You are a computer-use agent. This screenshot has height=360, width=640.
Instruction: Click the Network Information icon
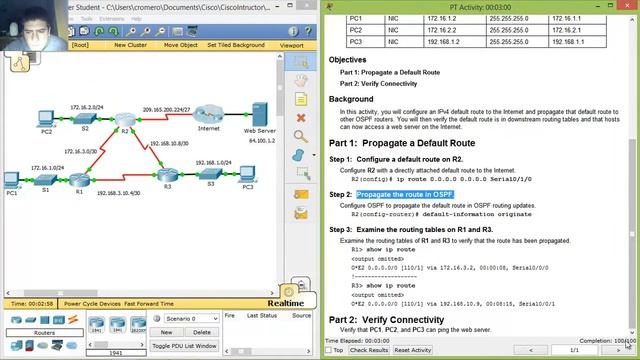pos(293,31)
